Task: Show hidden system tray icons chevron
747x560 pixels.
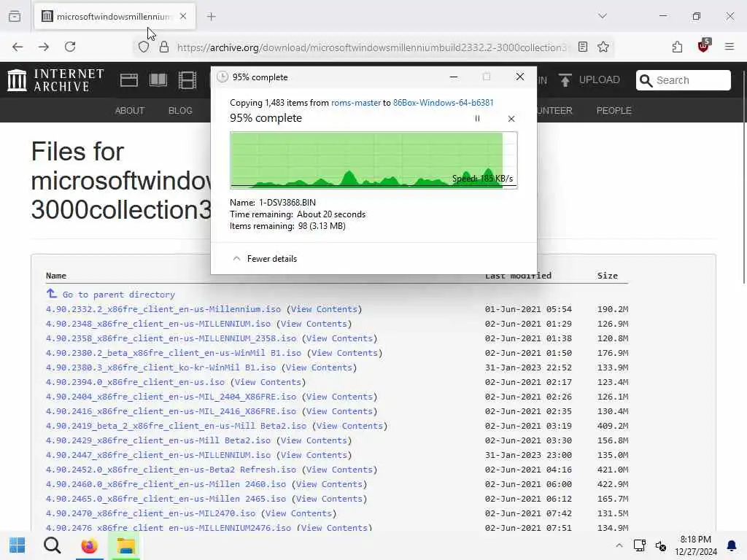Action: 619,545
